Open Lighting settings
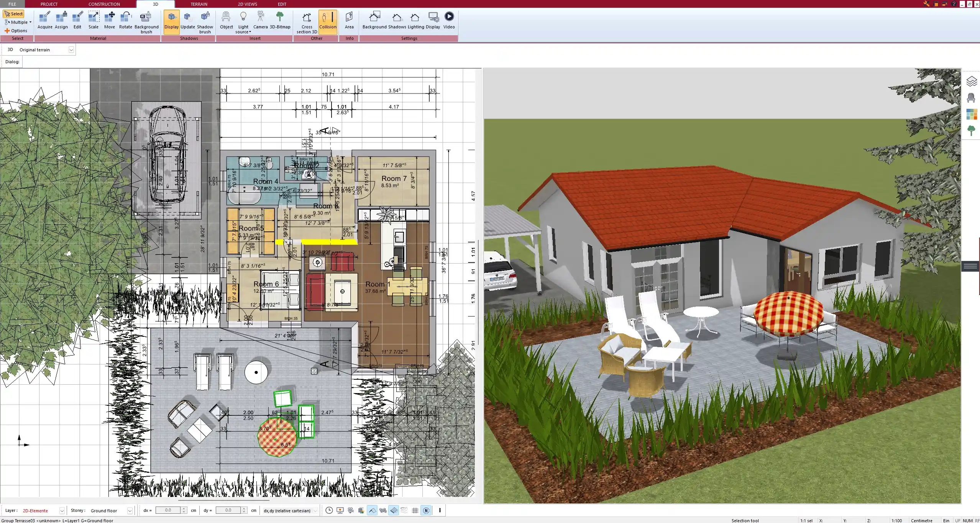The height and width of the screenshot is (523, 980). (416, 20)
